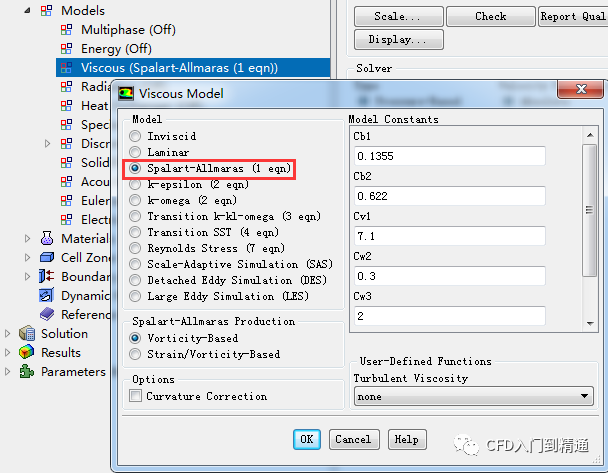Click the Multiphase (Off) model icon

pos(66,29)
